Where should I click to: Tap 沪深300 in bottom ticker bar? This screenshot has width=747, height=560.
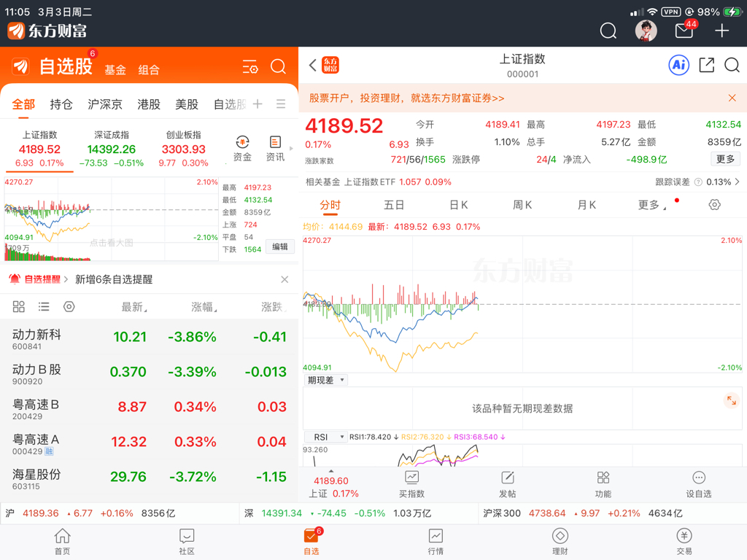(x=583, y=513)
